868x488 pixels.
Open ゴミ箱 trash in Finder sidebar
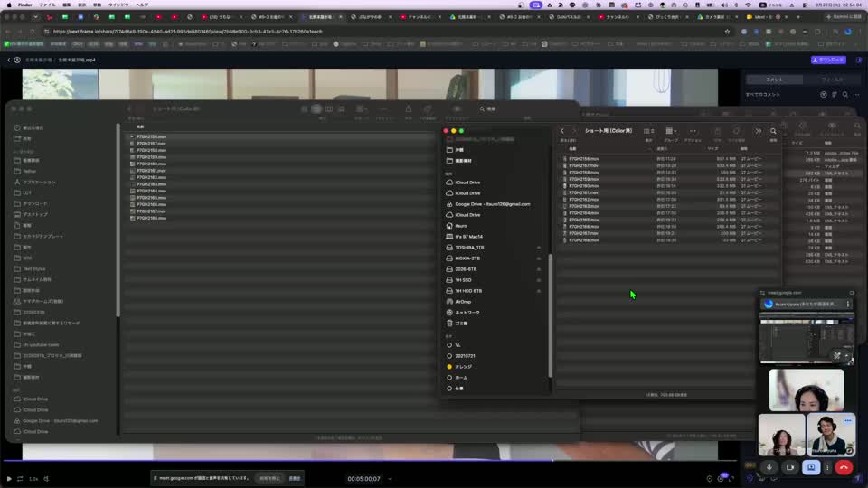click(x=461, y=324)
